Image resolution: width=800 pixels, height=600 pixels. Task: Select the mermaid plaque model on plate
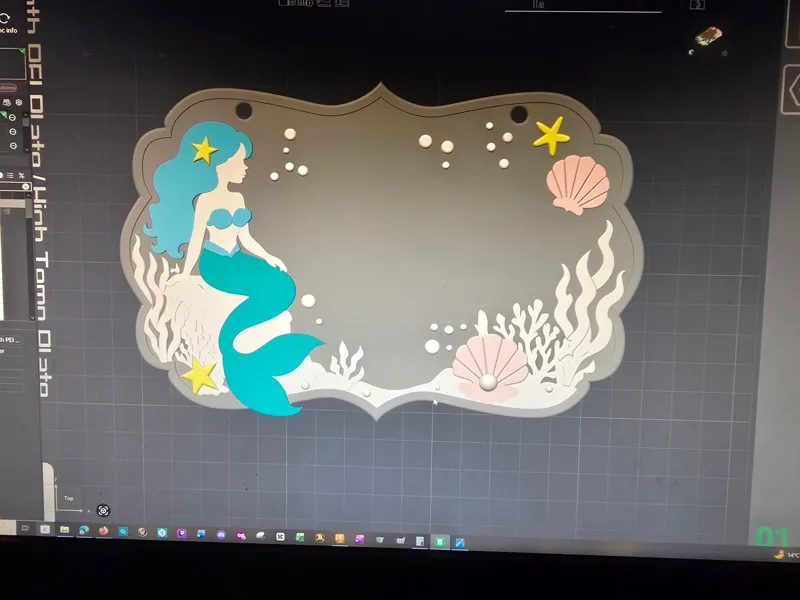[382, 250]
